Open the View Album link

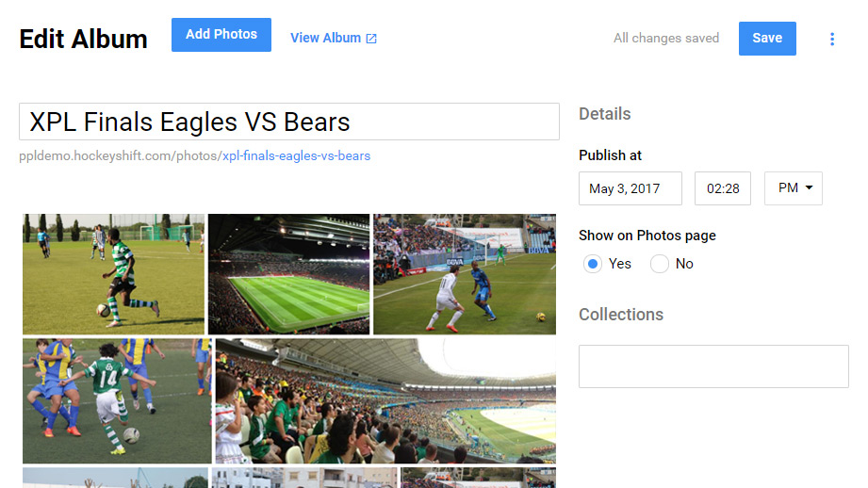click(325, 39)
